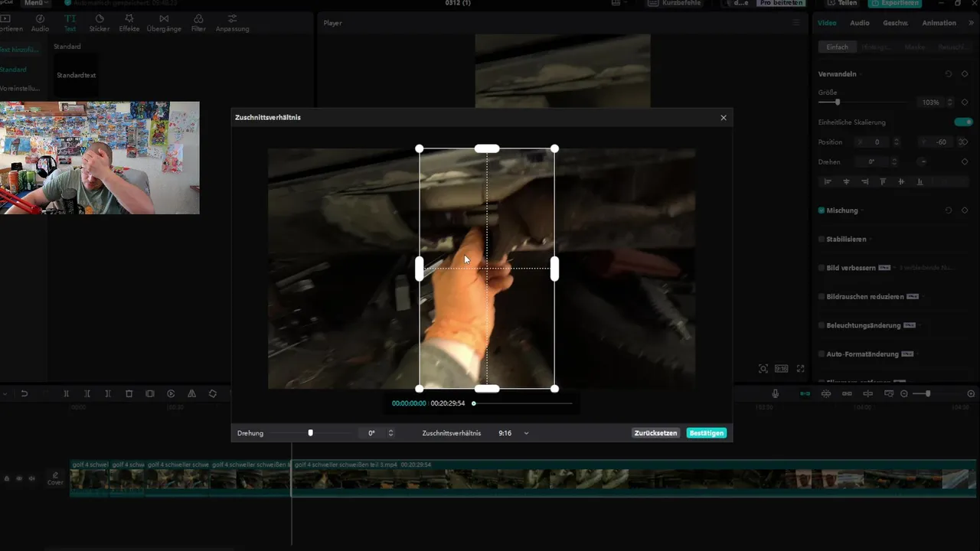Select the Standardtext thumbnail

coord(76,75)
